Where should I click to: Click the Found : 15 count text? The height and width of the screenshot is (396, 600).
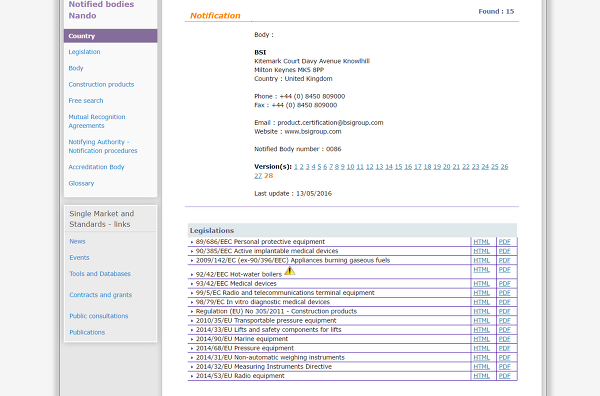[496, 11]
